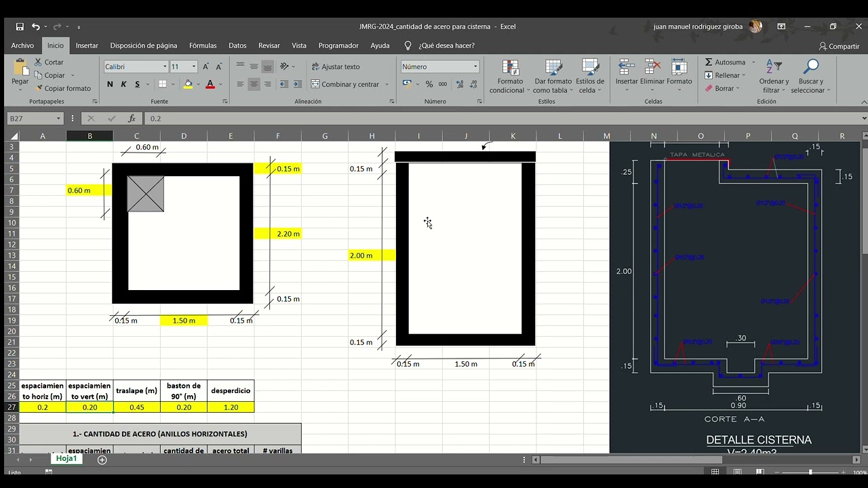Decrease indent in the alignment group
The image size is (868, 488).
pos(283,84)
